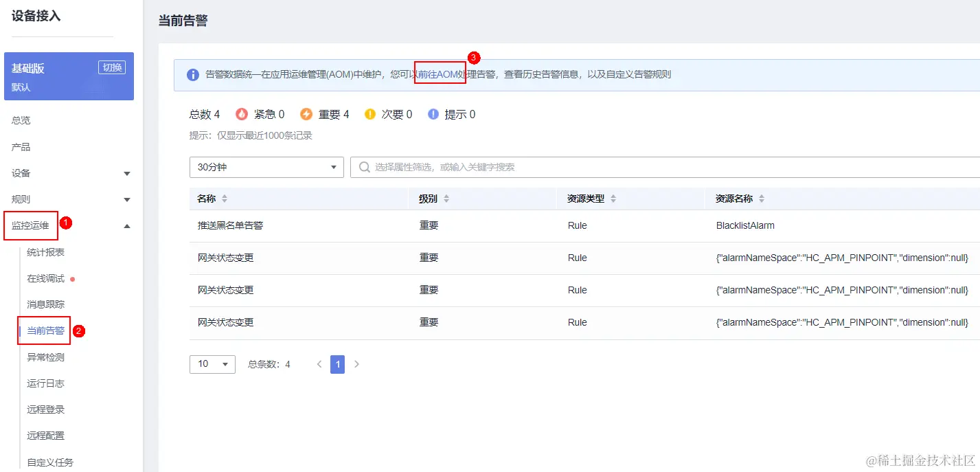
Task: Click page number 1 button
Action: point(337,364)
